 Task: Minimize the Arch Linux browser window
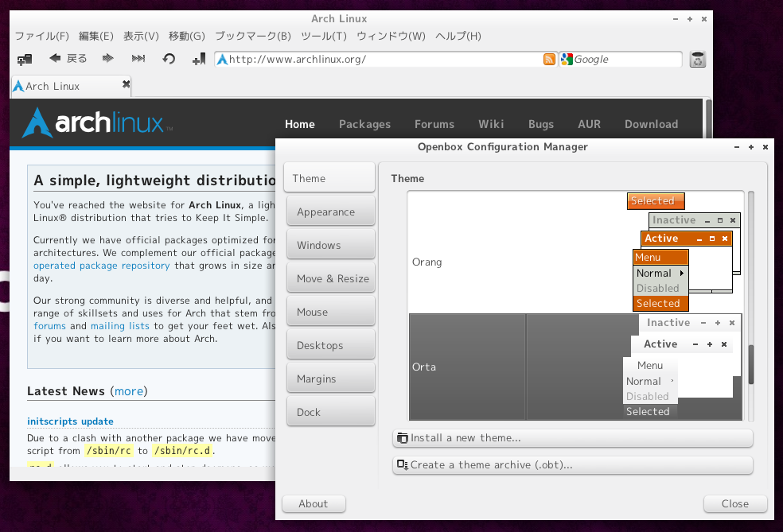coord(675,19)
